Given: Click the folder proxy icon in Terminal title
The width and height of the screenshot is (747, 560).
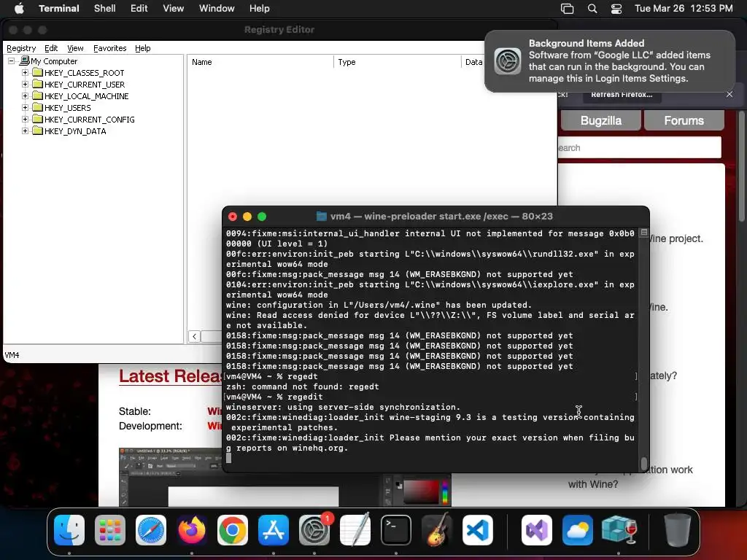Looking at the screenshot, I should coord(322,217).
